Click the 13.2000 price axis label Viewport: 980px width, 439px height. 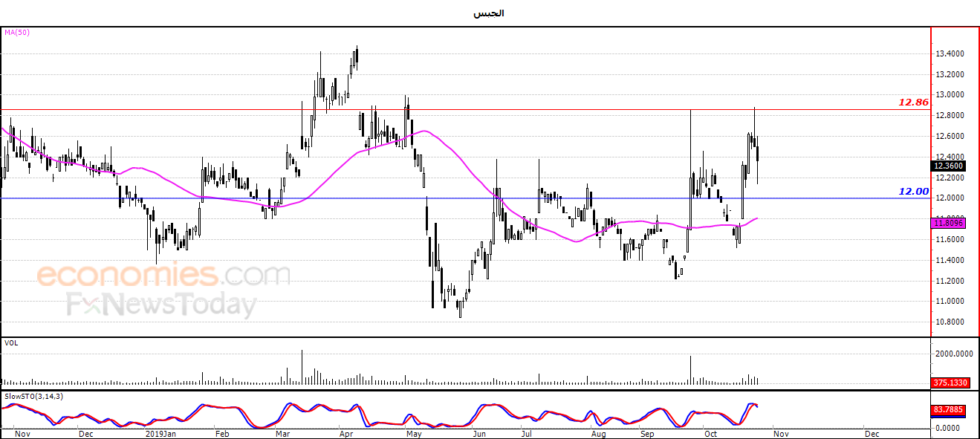950,75
